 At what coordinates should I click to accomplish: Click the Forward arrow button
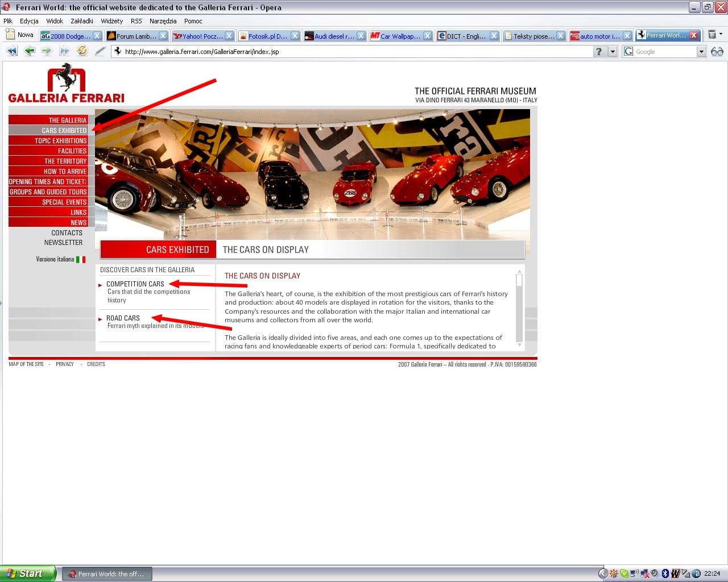click(47, 51)
